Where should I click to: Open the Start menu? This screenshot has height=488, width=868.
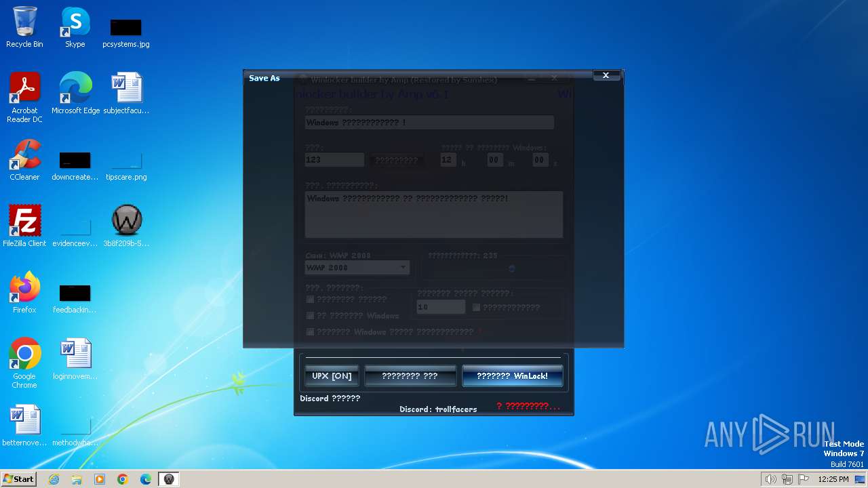(18, 479)
